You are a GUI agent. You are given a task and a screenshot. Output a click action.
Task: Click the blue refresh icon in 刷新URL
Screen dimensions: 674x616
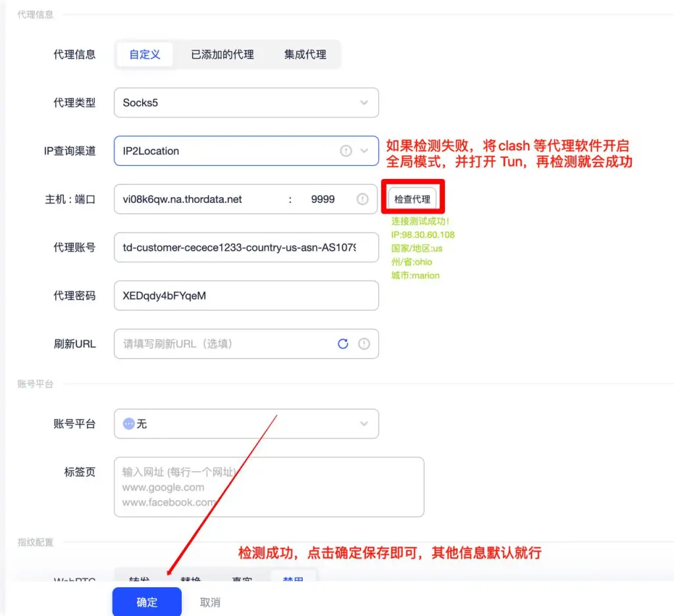342,344
